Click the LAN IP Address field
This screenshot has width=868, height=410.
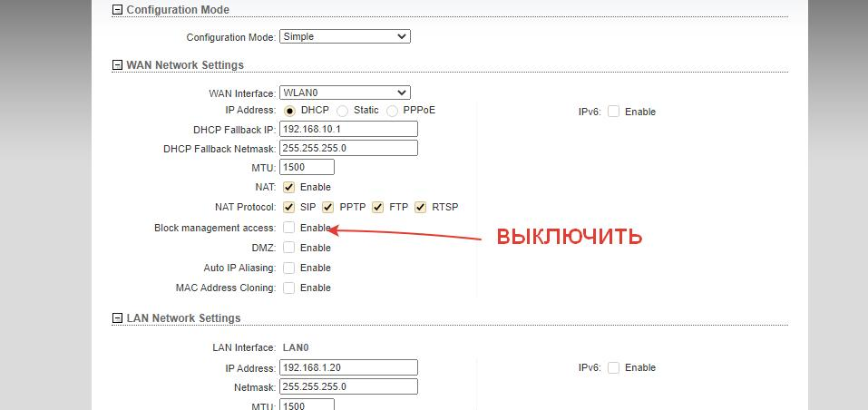click(x=349, y=367)
